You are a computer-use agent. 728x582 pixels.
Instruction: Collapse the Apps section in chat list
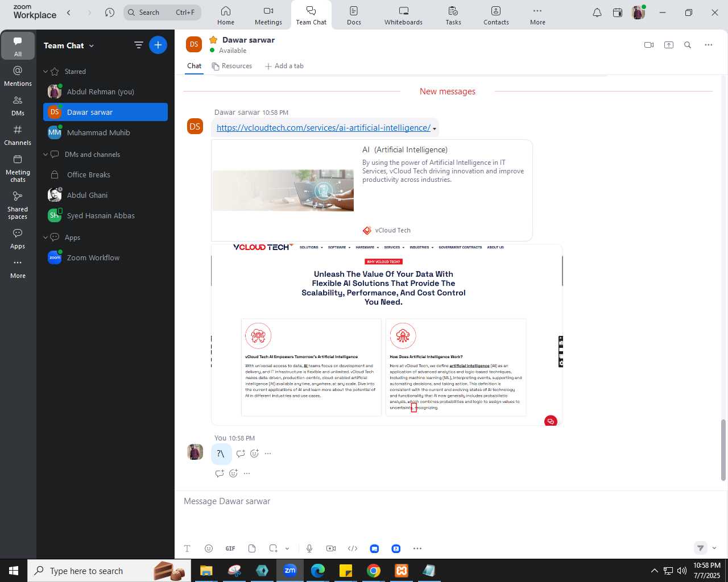[x=45, y=238]
